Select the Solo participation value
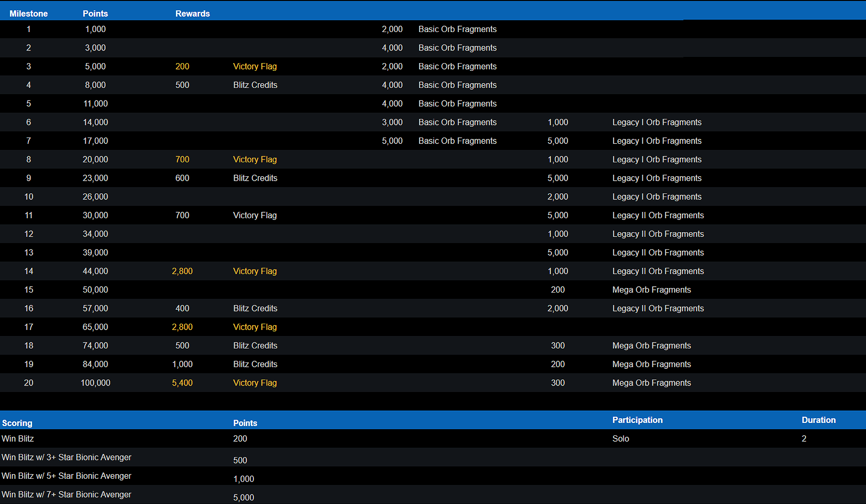Viewport: 866px width, 504px height. 621,439
